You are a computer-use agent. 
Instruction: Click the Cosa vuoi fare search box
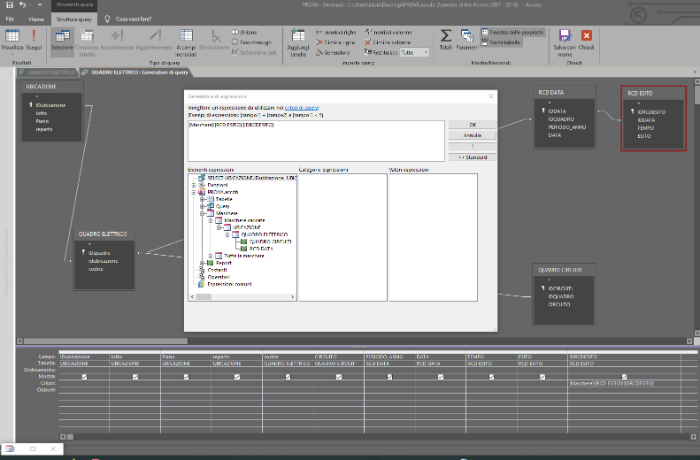point(133,19)
